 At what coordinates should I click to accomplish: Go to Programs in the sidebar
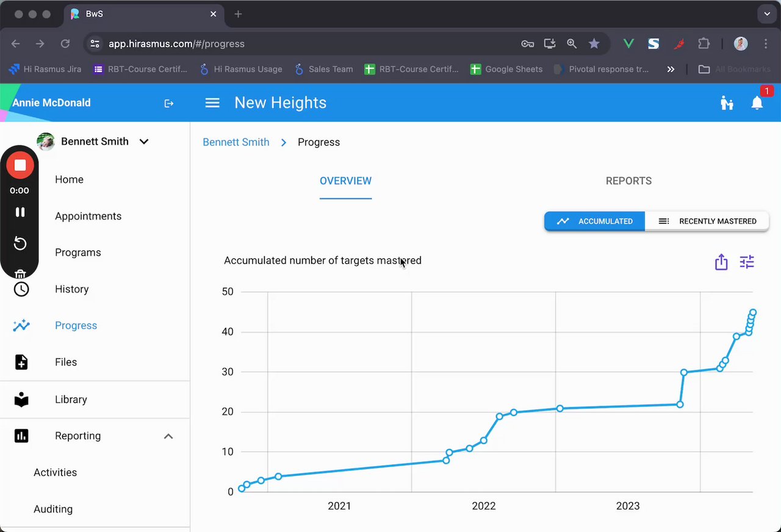click(x=78, y=253)
